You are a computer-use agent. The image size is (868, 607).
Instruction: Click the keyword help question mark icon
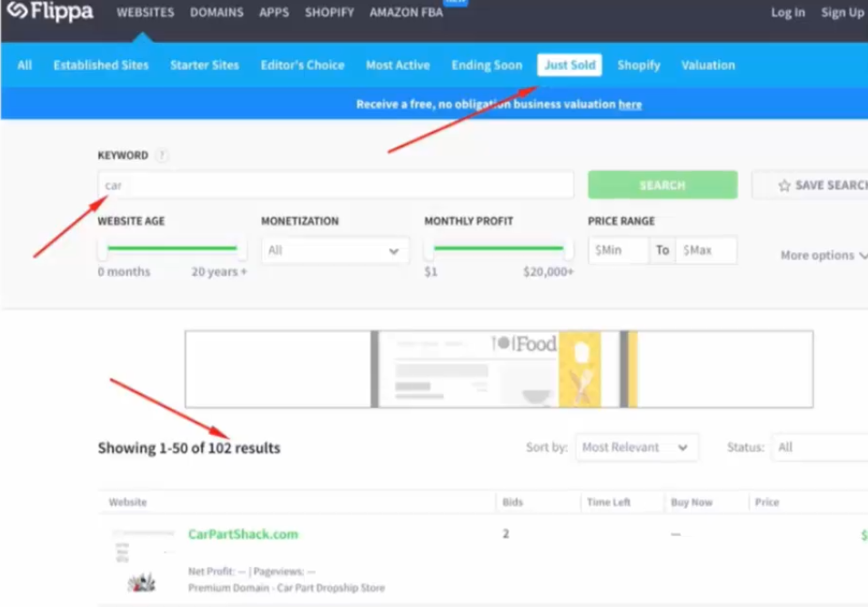tap(161, 156)
